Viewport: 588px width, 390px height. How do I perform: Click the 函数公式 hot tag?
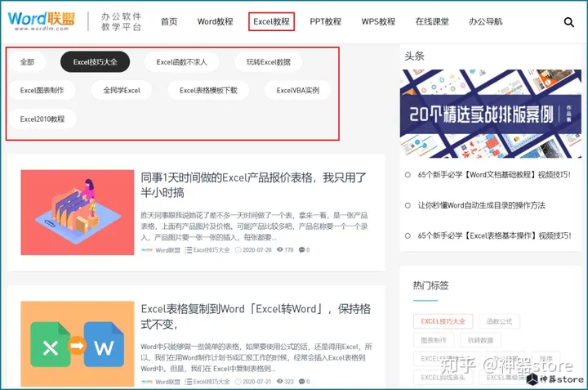499,321
